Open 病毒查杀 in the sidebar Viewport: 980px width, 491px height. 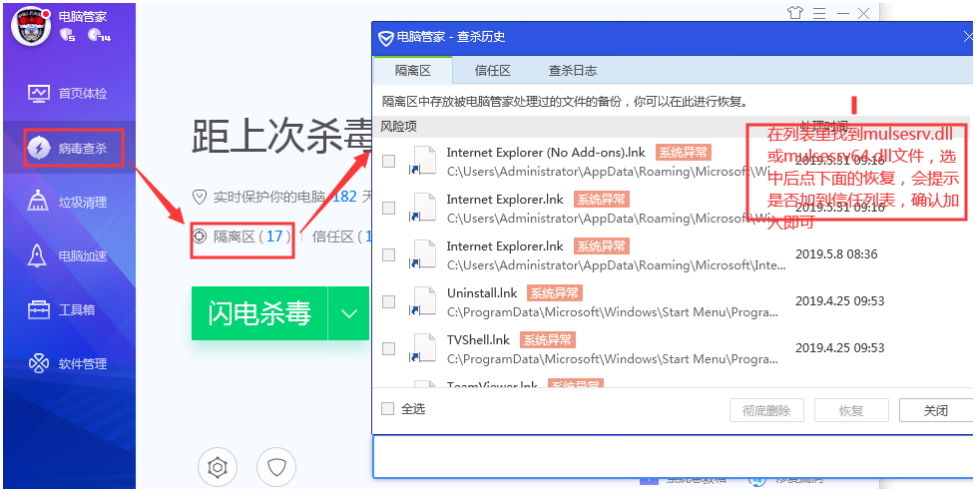pyautogui.click(x=68, y=148)
